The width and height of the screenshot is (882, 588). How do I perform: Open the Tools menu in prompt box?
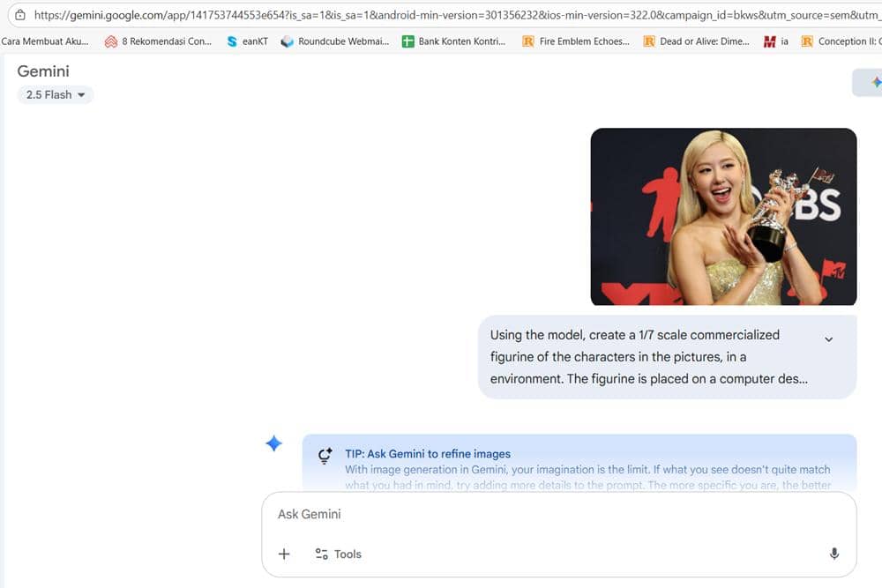pos(339,554)
